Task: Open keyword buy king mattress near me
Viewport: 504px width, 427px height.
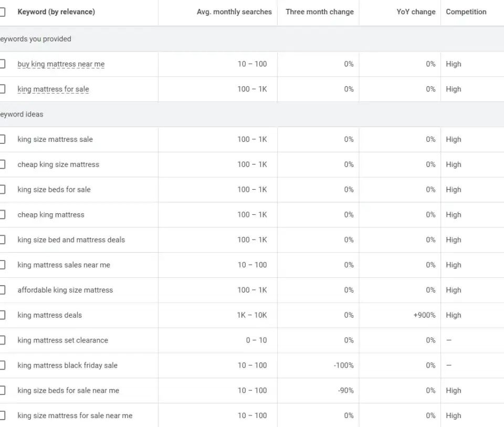Action: click(61, 64)
